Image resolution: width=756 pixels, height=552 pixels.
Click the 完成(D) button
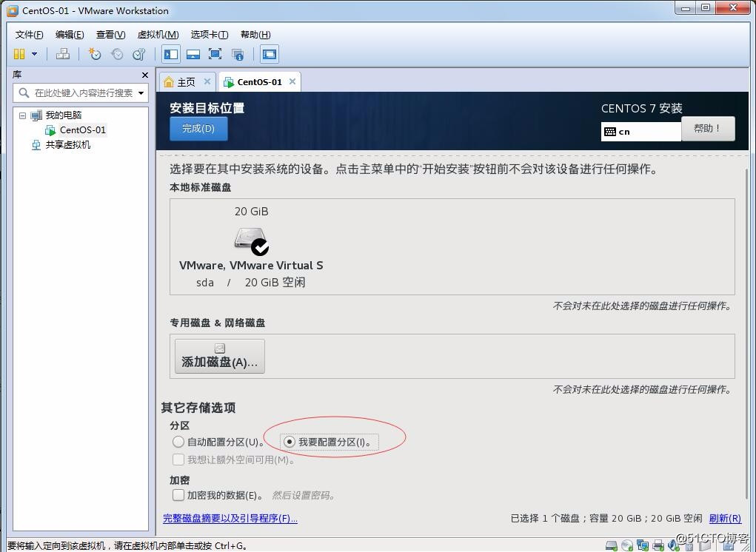pyautogui.click(x=198, y=129)
